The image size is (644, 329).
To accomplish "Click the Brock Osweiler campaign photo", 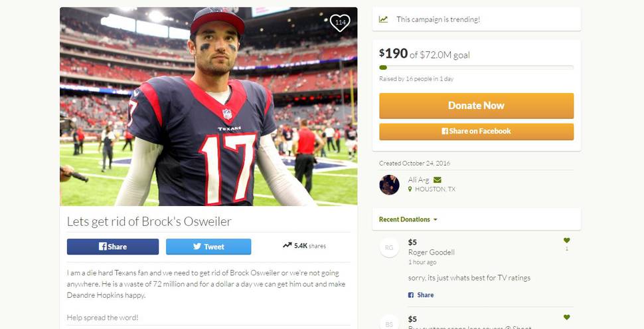I will 208,106.
